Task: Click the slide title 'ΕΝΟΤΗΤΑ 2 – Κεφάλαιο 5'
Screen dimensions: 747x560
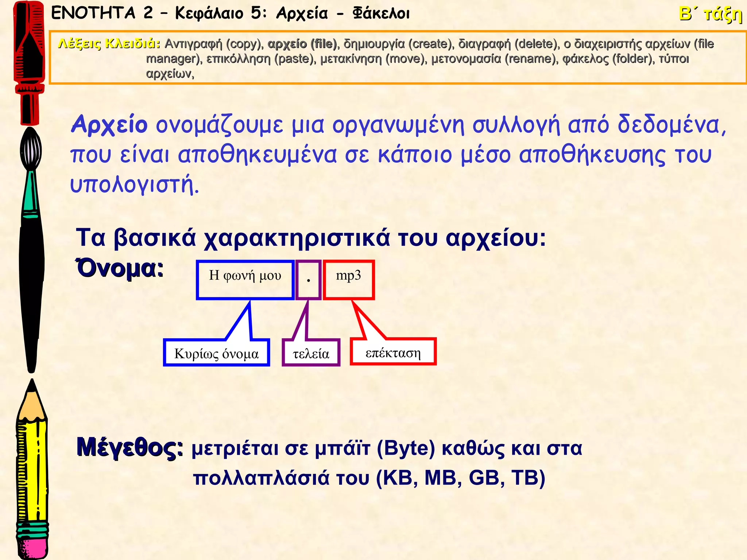Action: [230, 14]
